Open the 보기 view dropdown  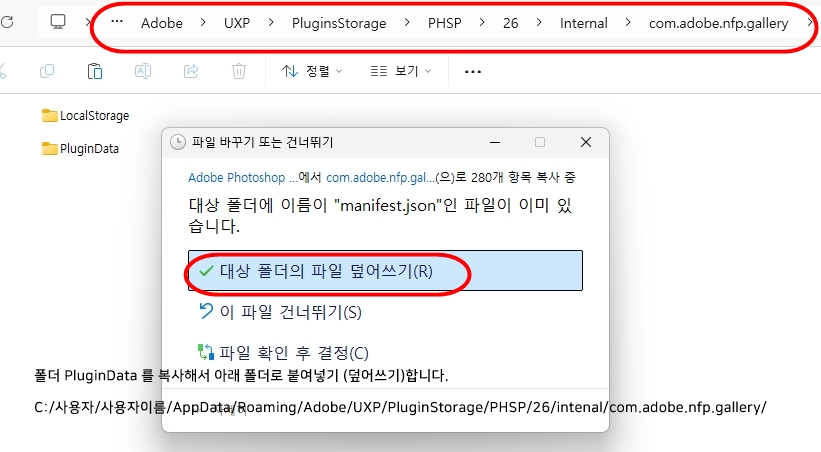400,71
